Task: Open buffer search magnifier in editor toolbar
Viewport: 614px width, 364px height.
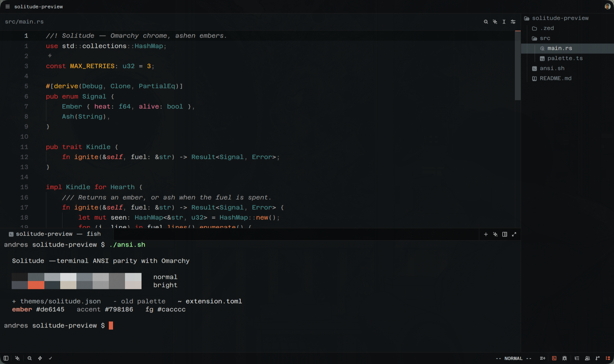Action: click(486, 22)
